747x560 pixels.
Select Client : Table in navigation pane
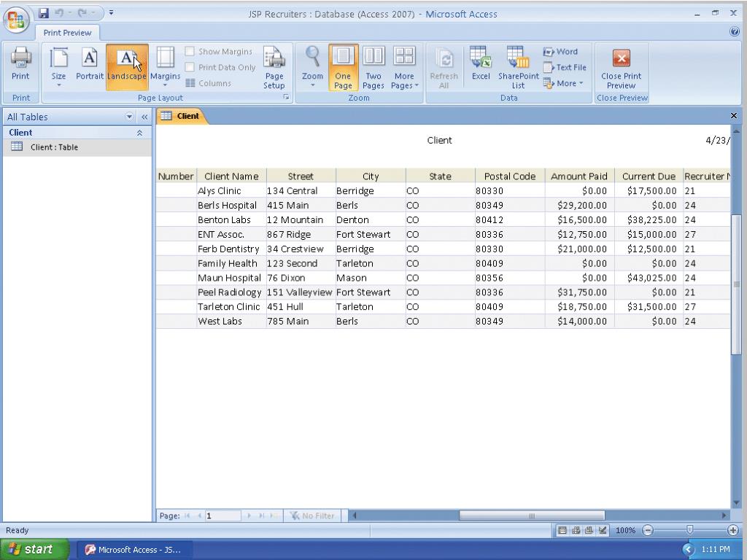pos(77,147)
